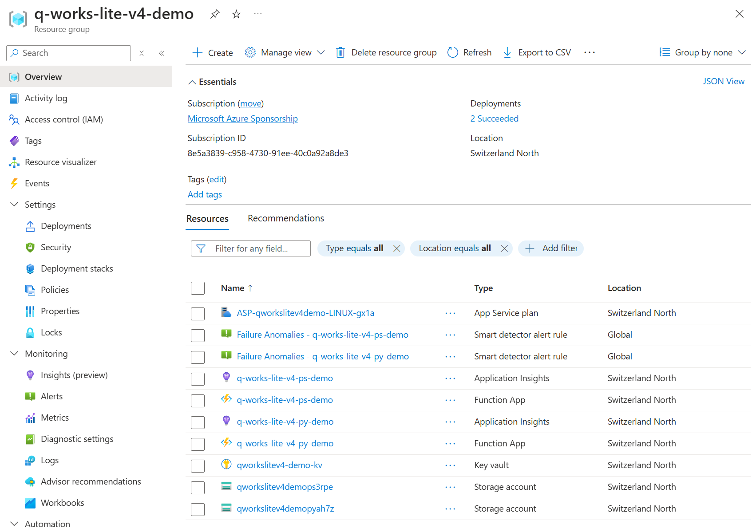Pin the resource group to dashboard
756x532 pixels.
[x=215, y=14]
